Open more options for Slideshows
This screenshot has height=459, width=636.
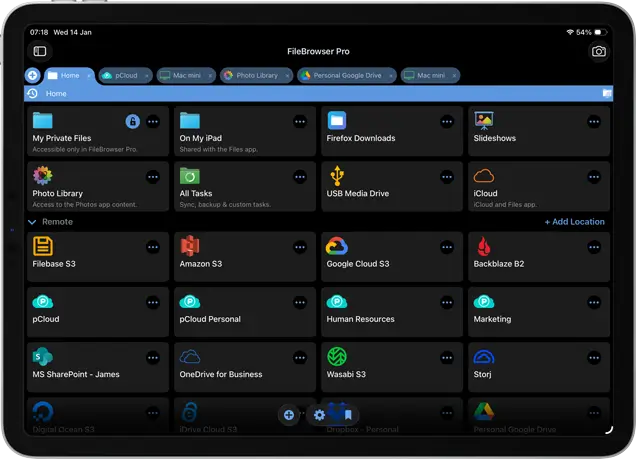(594, 122)
